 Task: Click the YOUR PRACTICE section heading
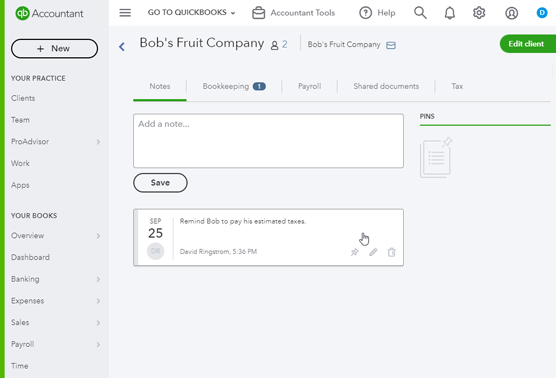[38, 78]
